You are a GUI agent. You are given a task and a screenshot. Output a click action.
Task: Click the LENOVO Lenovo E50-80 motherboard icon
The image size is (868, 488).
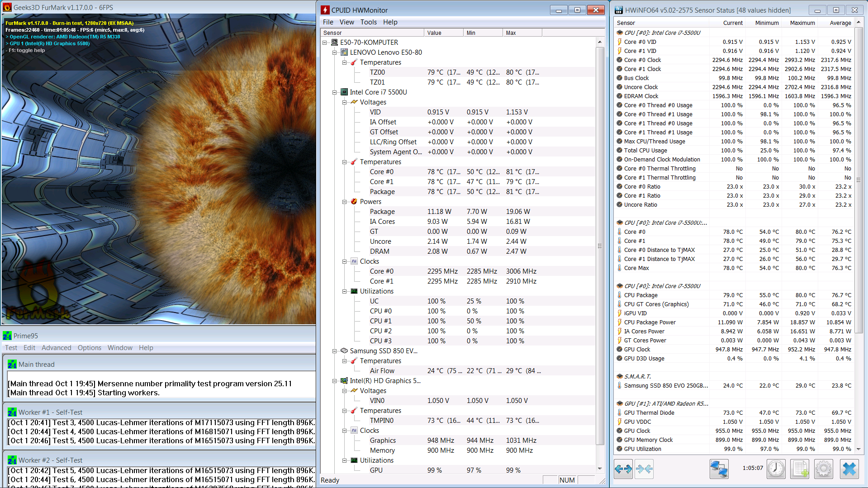pyautogui.click(x=344, y=52)
